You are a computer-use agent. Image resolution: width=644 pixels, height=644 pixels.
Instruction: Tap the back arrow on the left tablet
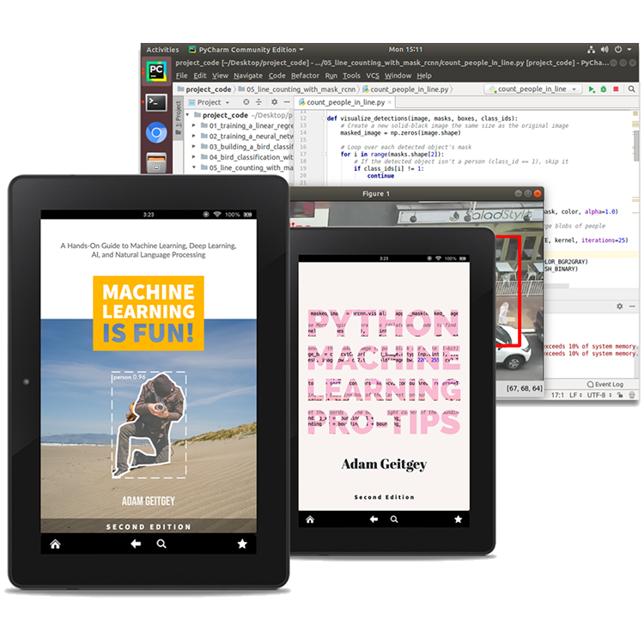point(136,544)
